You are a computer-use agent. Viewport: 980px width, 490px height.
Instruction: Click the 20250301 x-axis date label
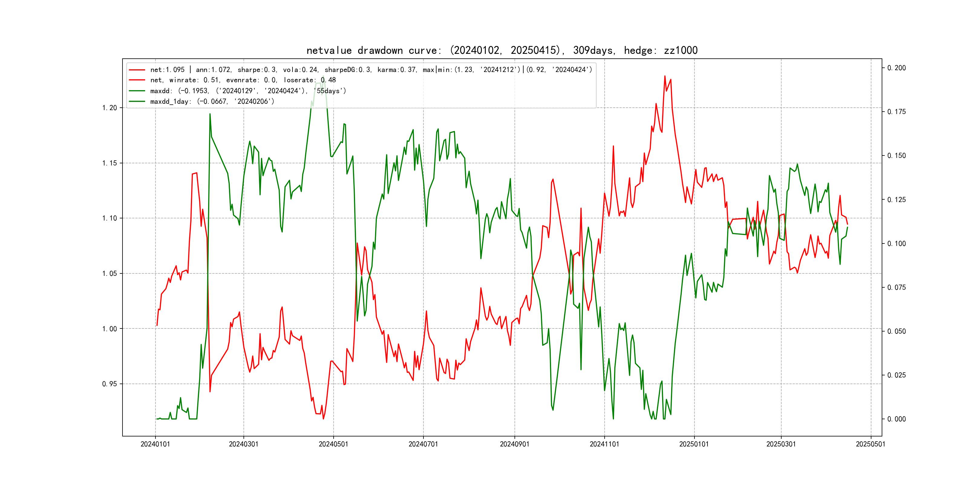pyautogui.click(x=781, y=444)
